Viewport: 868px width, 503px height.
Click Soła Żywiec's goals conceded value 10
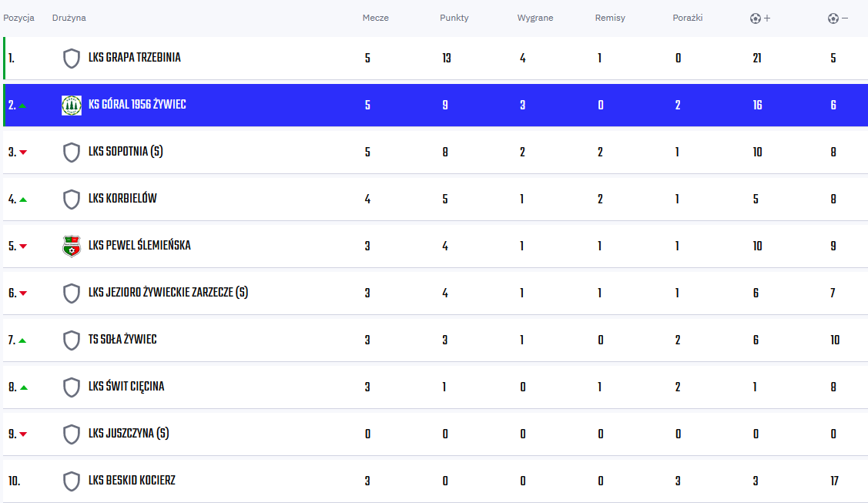835,340
